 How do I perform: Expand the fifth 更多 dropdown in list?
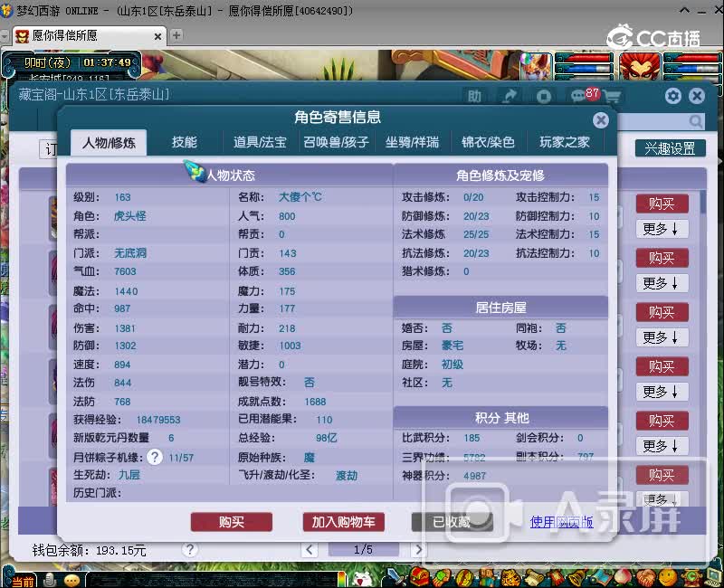[662, 446]
